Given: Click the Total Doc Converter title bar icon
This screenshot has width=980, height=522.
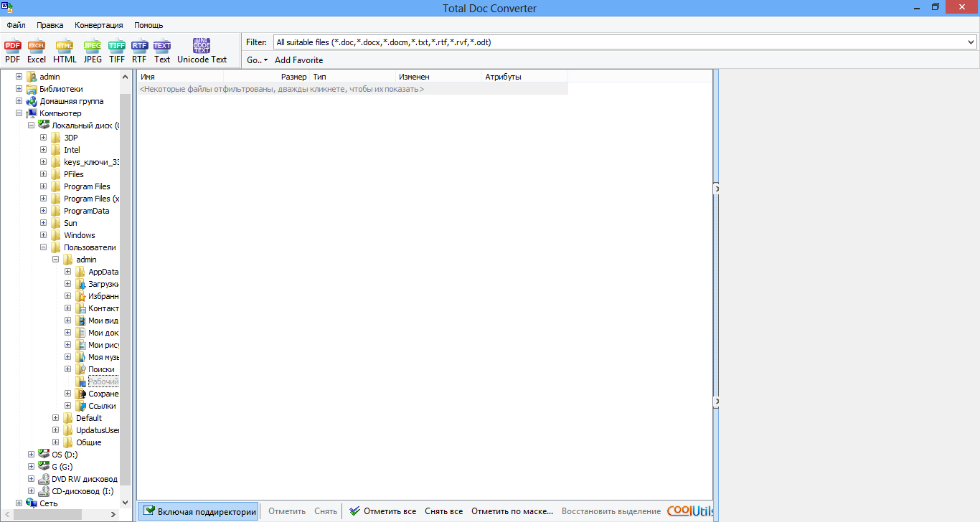Looking at the screenshot, I should tap(6, 6).
